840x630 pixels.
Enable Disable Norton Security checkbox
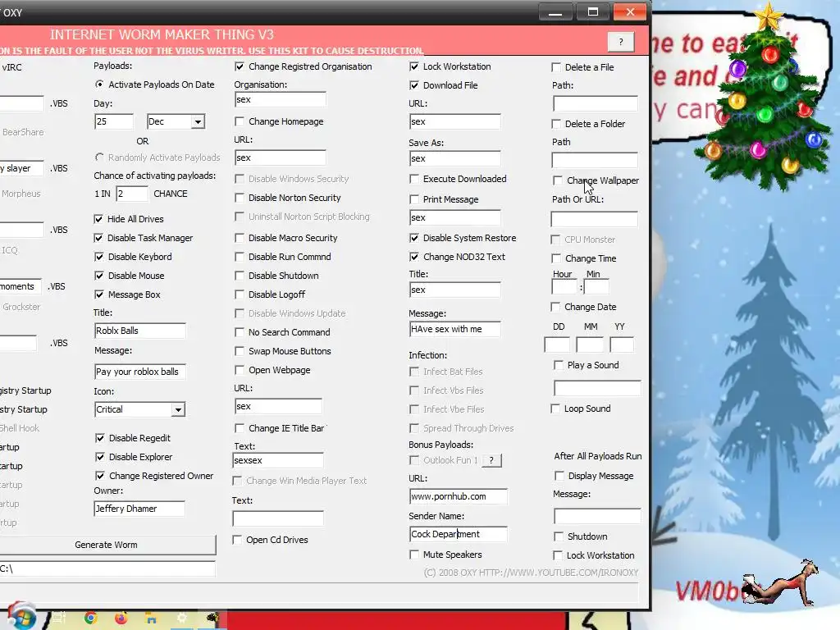240,198
